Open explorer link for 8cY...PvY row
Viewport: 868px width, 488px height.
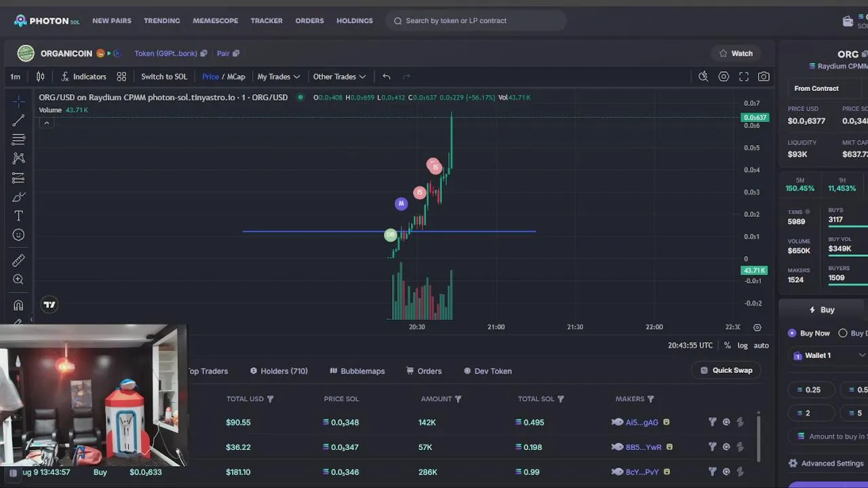[x=740, y=472]
